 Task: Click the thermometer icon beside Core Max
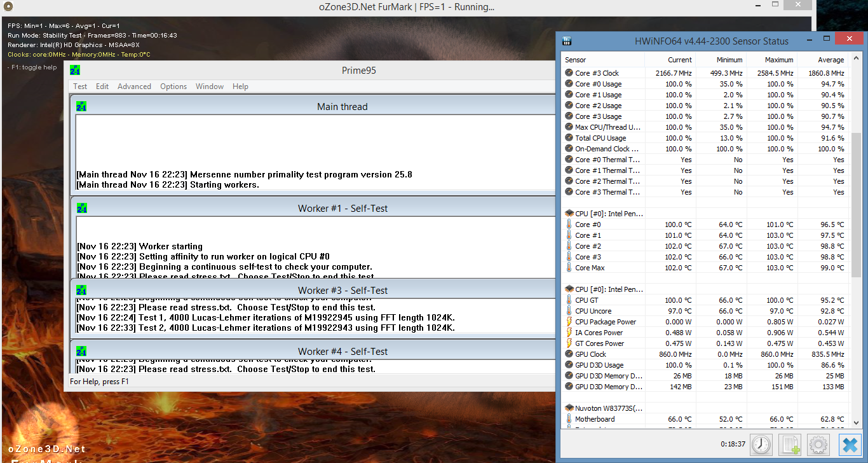(x=569, y=268)
